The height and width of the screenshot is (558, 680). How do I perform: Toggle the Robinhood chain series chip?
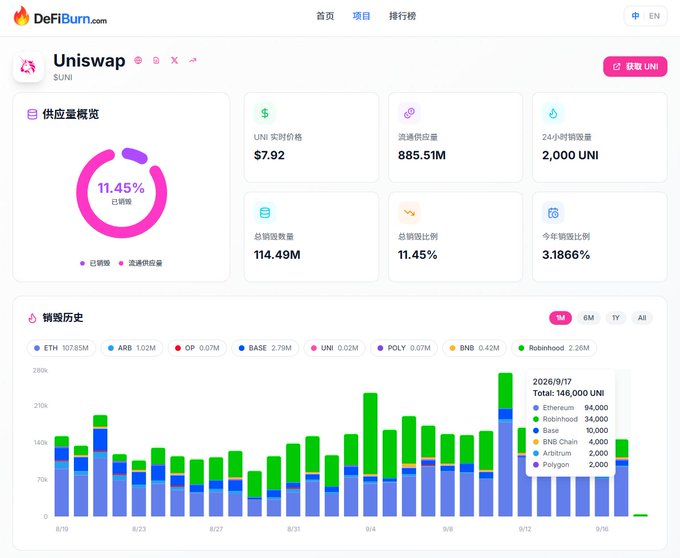pyautogui.click(x=554, y=348)
